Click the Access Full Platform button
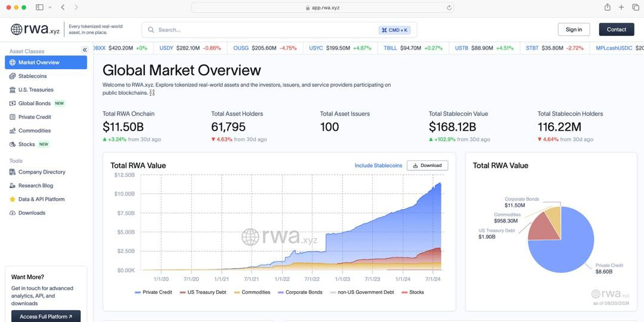Screen dimensions: 644x322 46,317
